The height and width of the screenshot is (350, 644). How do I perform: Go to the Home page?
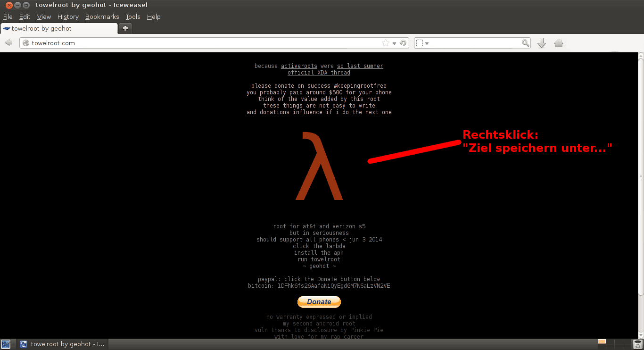559,43
